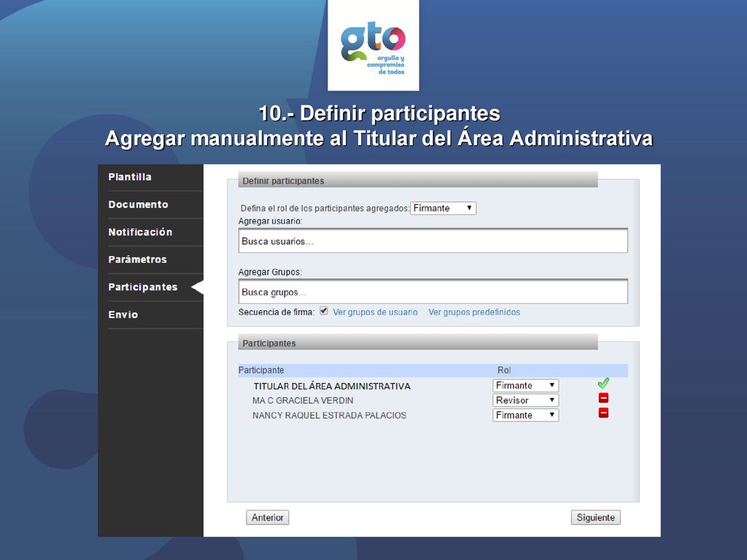
Task: Focus the Busca usuarios search field
Action: pyautogui.click(x=433, y=241)
